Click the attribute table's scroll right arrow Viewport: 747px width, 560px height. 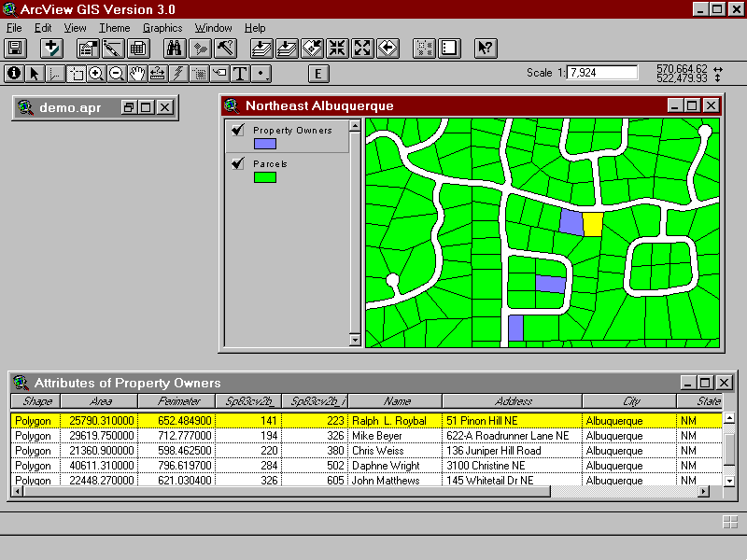(x=704, y=491)
